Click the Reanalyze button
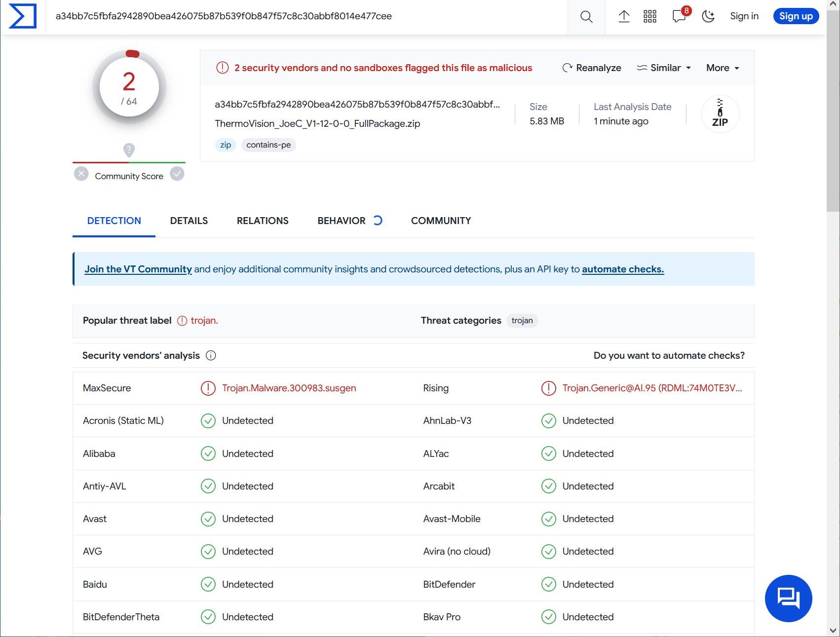 pyautogui.click(x=592, y=68)
